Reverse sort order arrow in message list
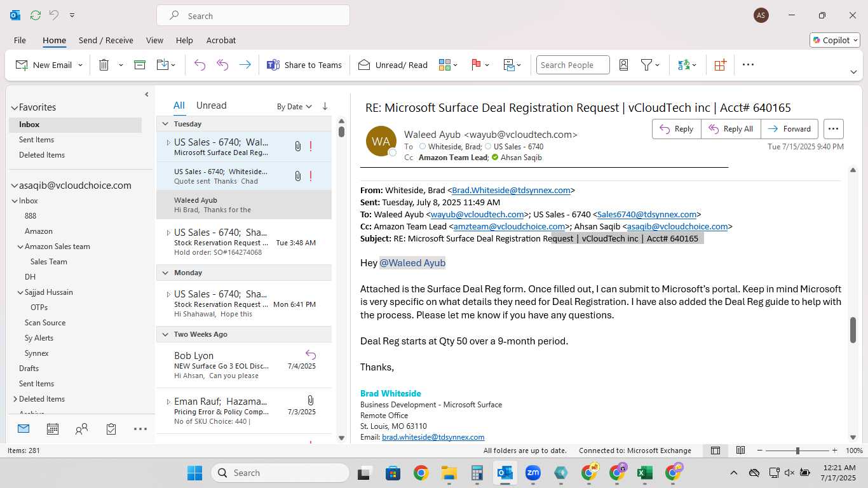The image size is (868, 488). [x=325, y=106]
